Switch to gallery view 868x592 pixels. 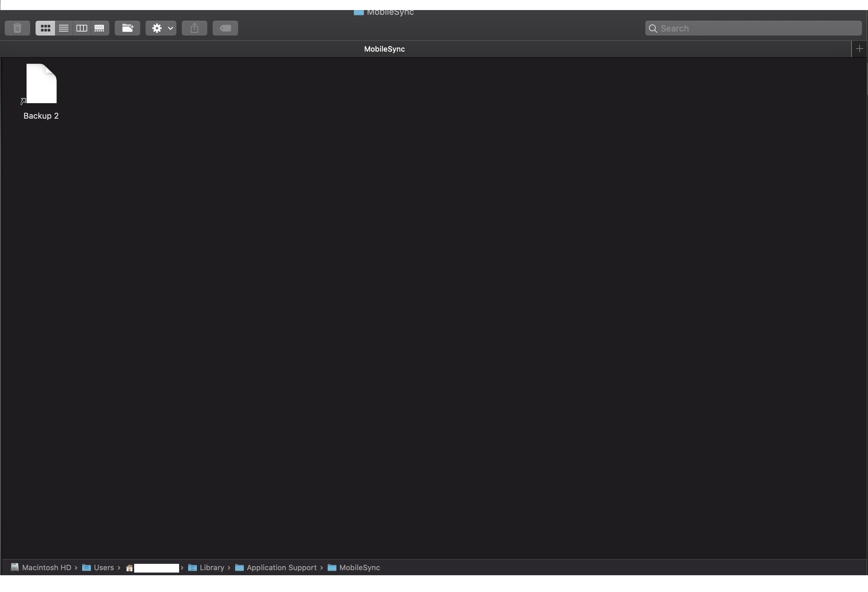coord(100,28)
